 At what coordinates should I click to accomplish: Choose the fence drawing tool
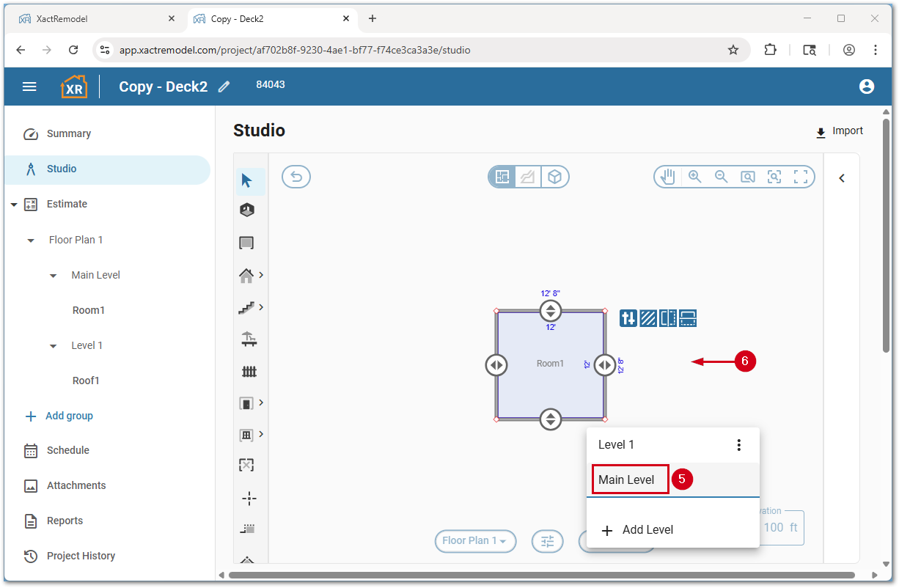[x=249, y=372]
